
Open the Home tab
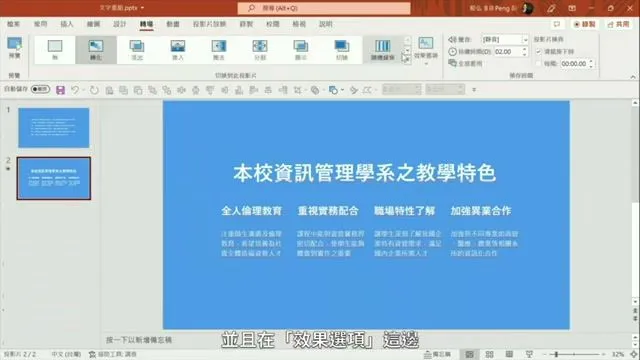coord(40,24)
